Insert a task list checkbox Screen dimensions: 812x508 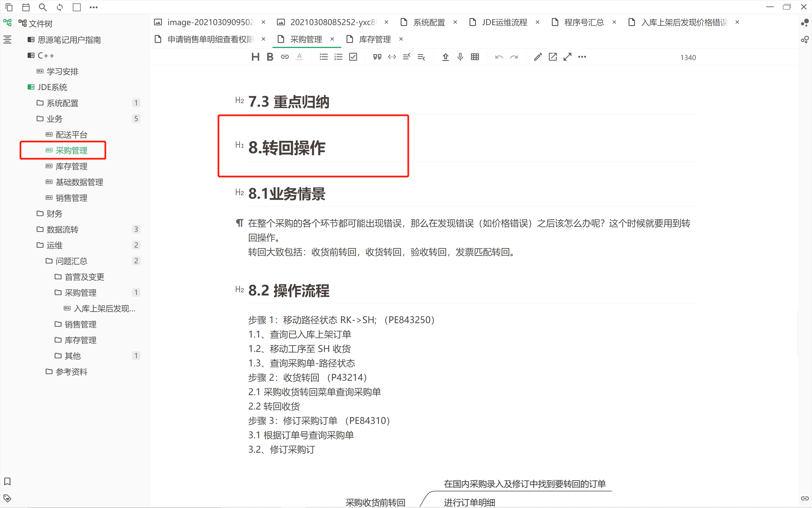point(353,57)
